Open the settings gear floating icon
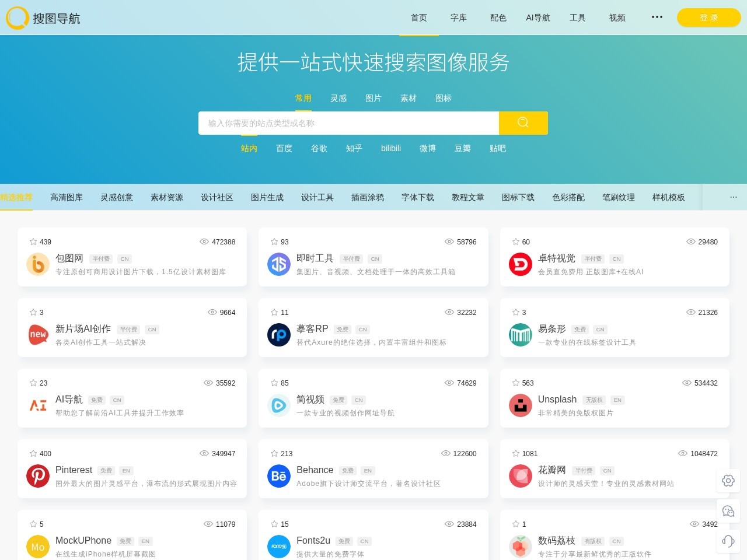747x560 pixels. 728,481
